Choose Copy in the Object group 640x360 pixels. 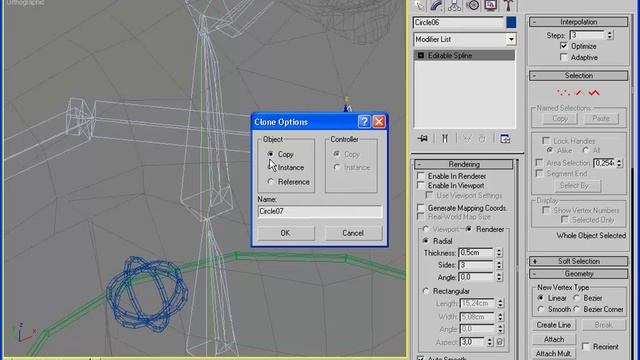tap(271, 154)
